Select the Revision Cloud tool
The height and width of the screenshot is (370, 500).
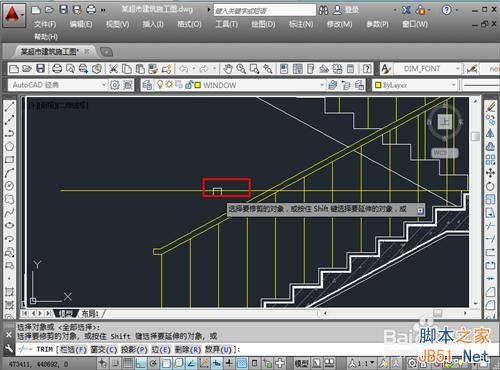[9, 199]
